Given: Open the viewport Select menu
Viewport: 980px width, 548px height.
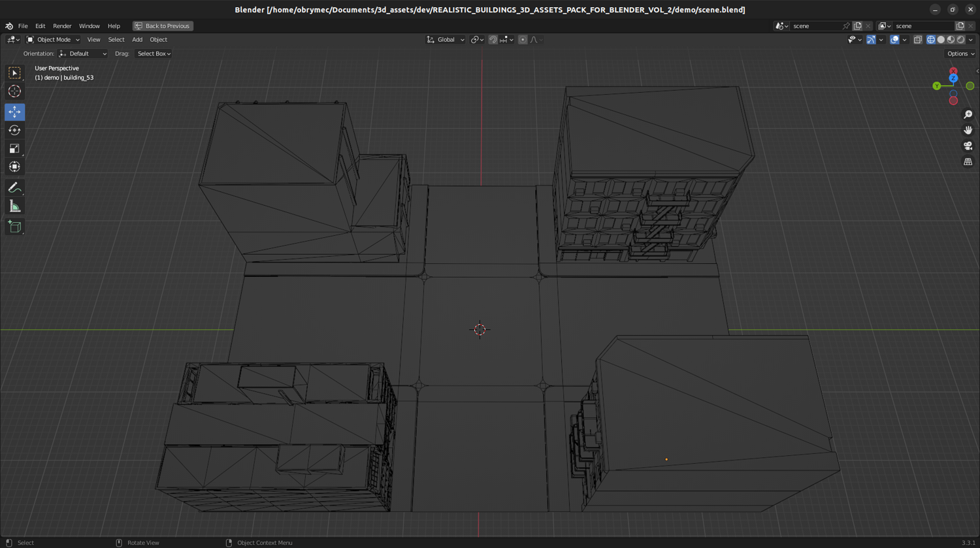Looking at the screenshot, I should pyautogui.click(x=116, y=40).
